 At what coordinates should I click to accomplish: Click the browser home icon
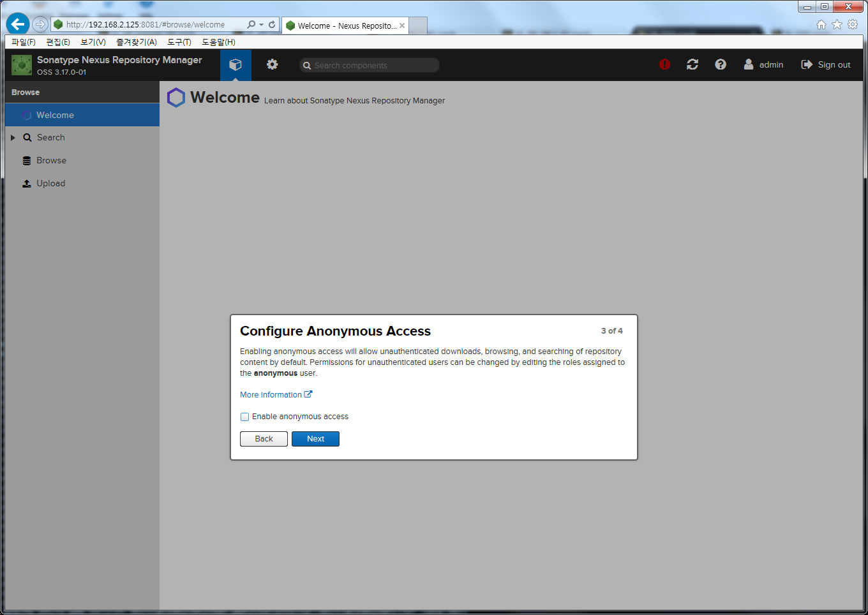tap(821, 24)
